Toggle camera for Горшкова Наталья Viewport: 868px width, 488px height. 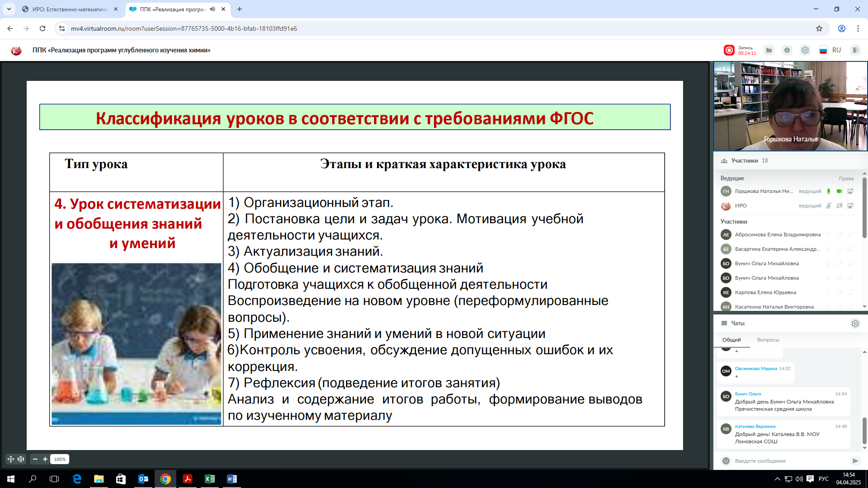(840, 192)
